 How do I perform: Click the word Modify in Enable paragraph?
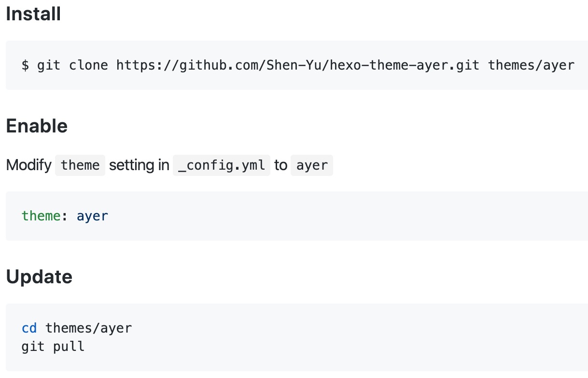coord(28,165)
